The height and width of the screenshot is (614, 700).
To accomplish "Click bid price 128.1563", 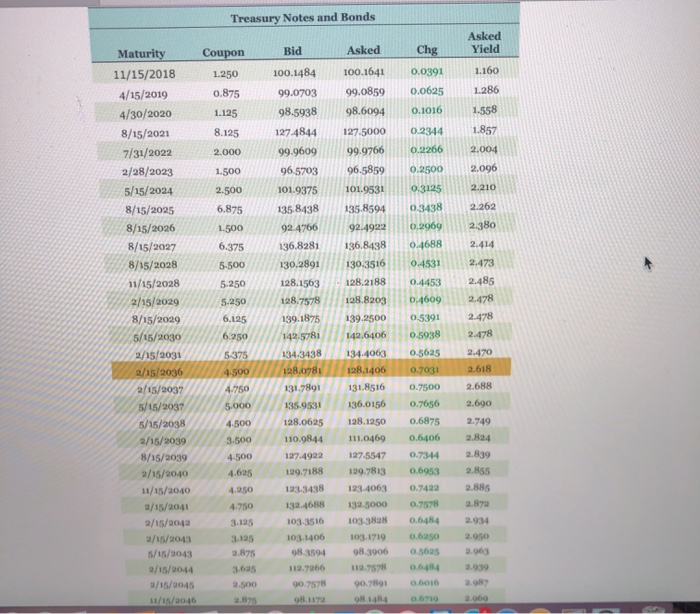I will click(x=300, y=283).
